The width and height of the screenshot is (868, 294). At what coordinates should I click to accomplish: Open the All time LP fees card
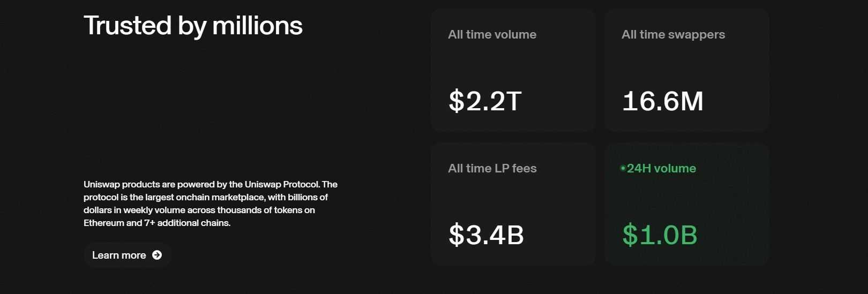[x=513, y=204]
